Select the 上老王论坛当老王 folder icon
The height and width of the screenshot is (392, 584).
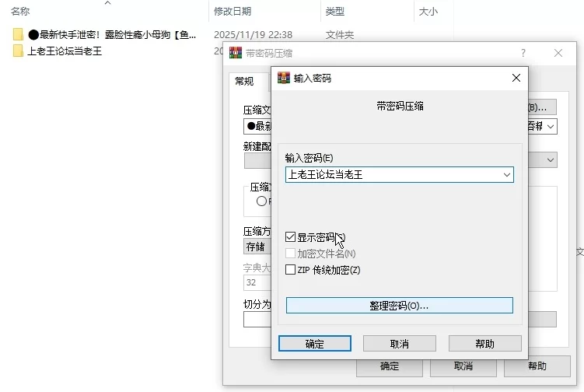point(18,51)
